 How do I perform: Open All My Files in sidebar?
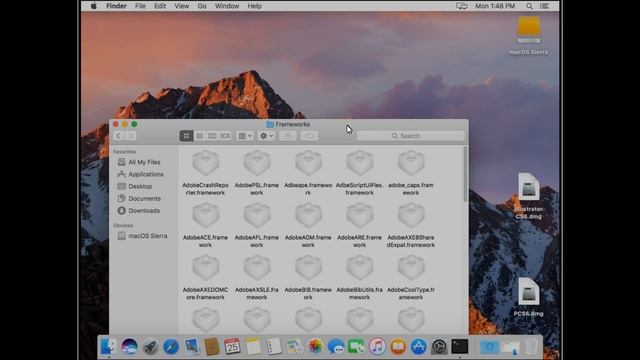144,162
